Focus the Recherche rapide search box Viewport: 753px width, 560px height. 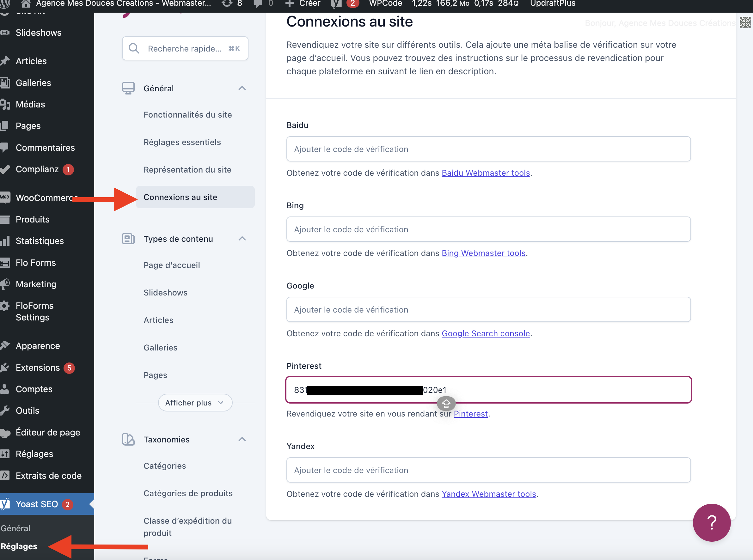185,48
